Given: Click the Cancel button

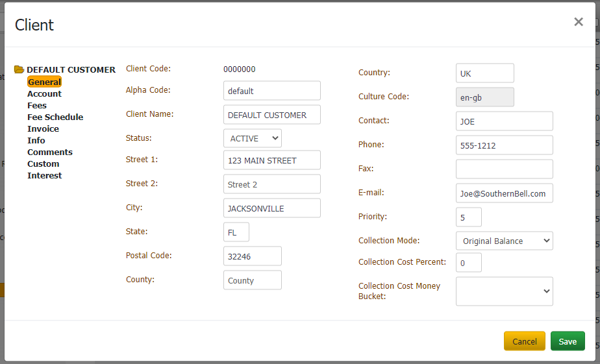Looking at the screenshot, I should pyautogui.click(x=524, y=341).
